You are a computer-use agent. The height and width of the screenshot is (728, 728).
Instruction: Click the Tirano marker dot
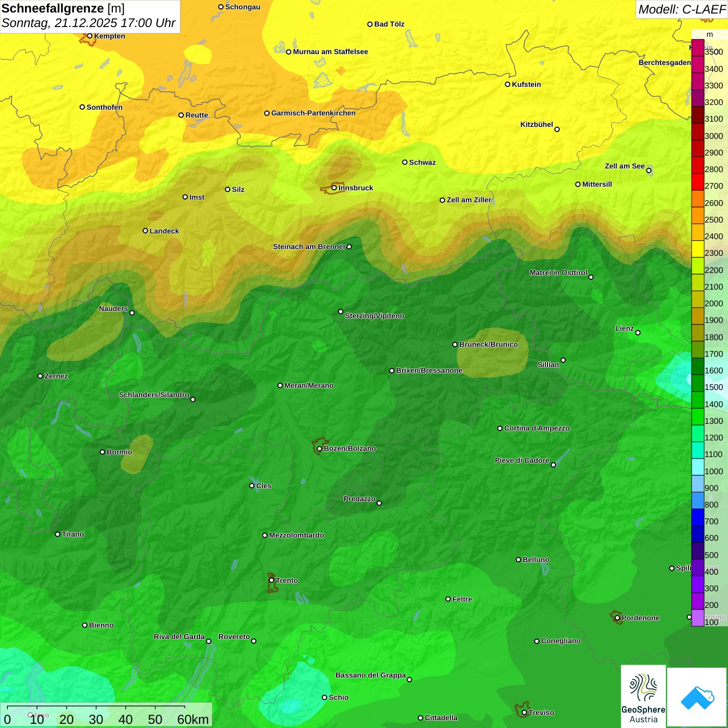pos(58,534)
